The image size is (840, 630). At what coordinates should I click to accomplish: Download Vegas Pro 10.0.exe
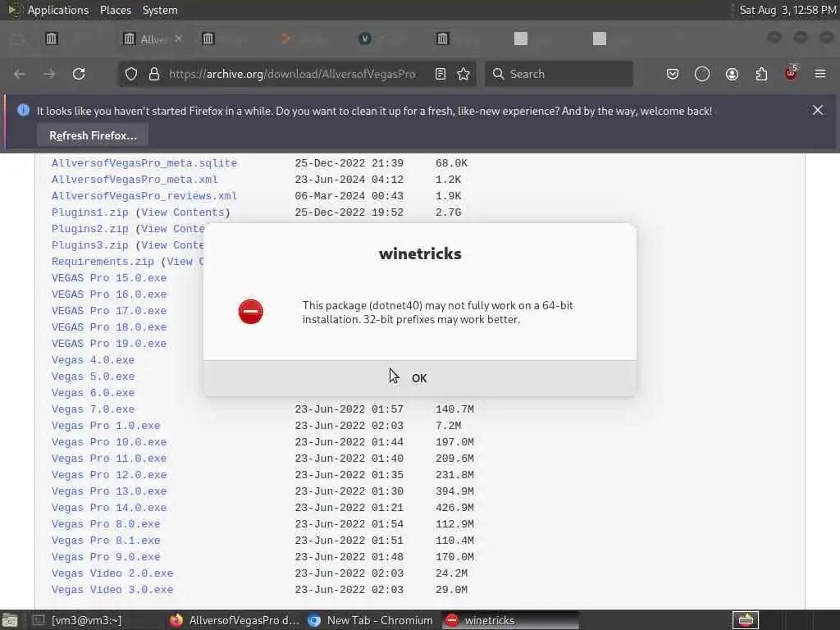pos(109,442)
